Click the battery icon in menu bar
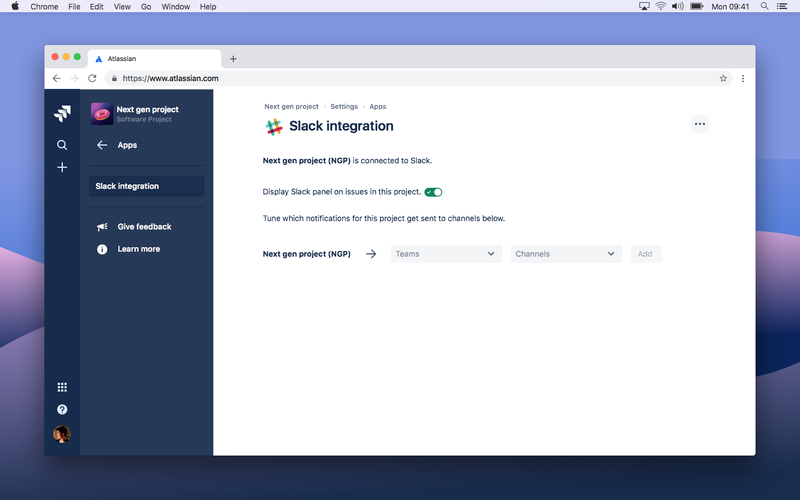The height and width of the screenshot is (500, 800). coord(696,6)
